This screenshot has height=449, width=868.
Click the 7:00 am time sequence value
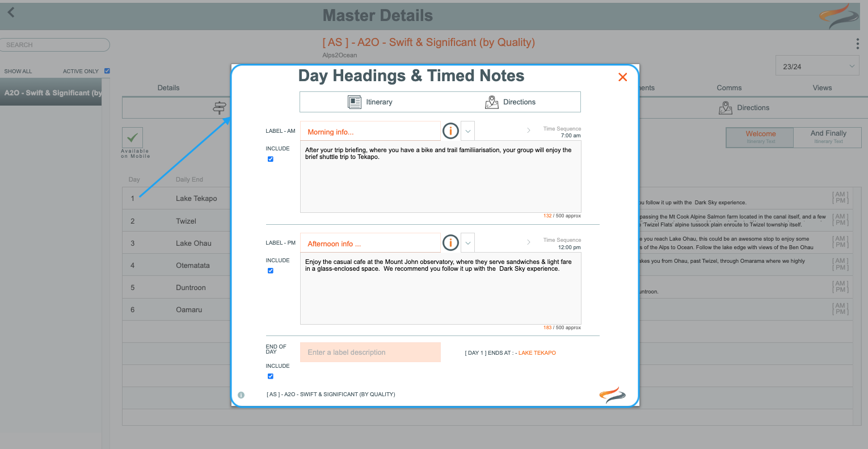(571, 136)
